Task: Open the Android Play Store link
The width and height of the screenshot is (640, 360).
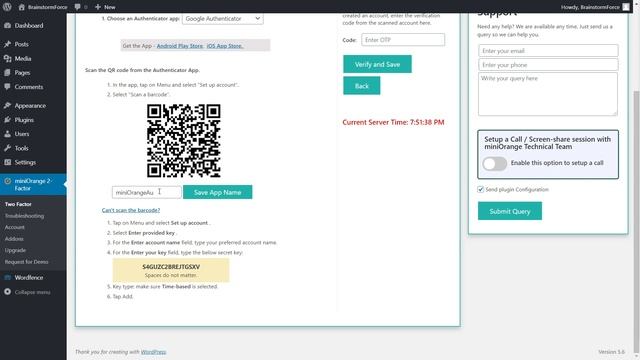Action: pyautogui.click(x=180, y=46)
